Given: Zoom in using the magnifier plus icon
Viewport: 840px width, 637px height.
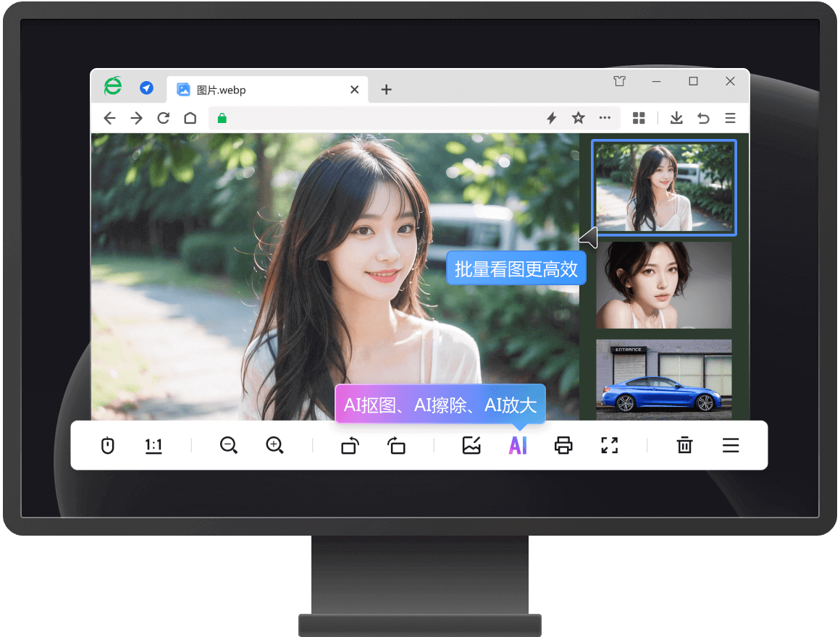Looking at the screenshot, I should click(274, 445).
